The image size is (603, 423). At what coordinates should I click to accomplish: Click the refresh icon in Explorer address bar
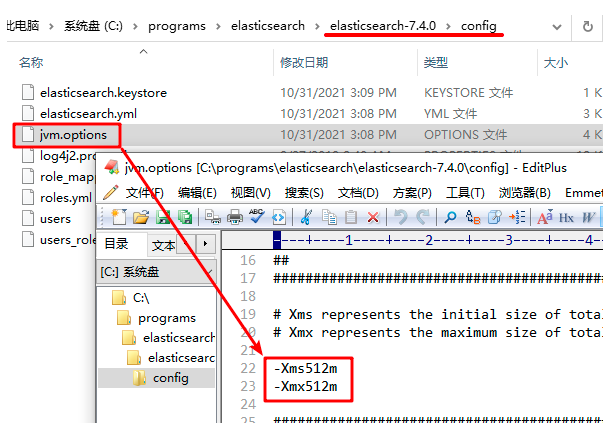(588, 27)
